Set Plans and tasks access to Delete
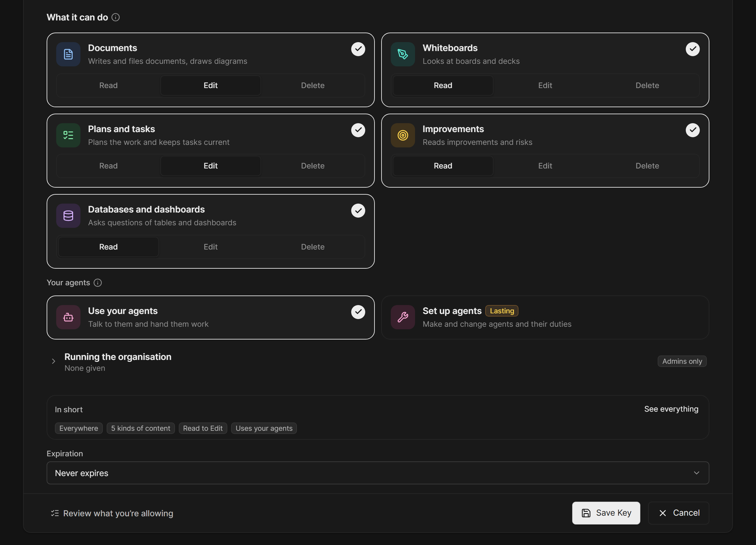This screenshot has height=545, width=756. tap(313, 166)
